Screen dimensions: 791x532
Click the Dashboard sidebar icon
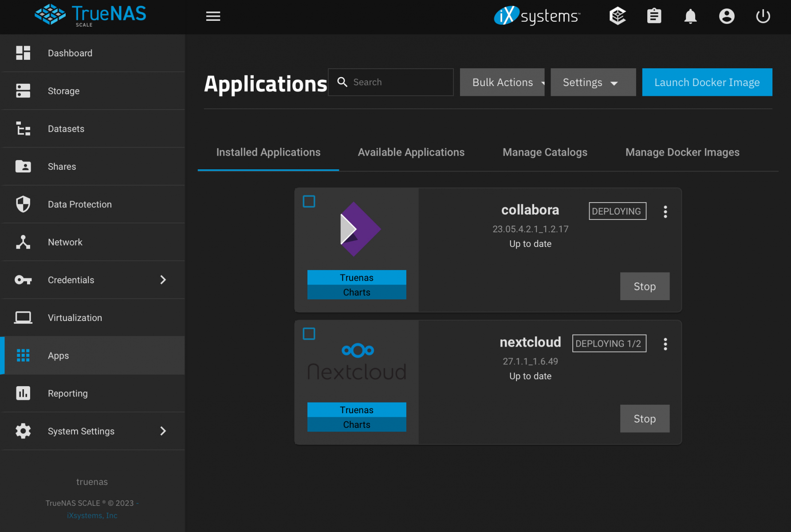click(23, 53)
